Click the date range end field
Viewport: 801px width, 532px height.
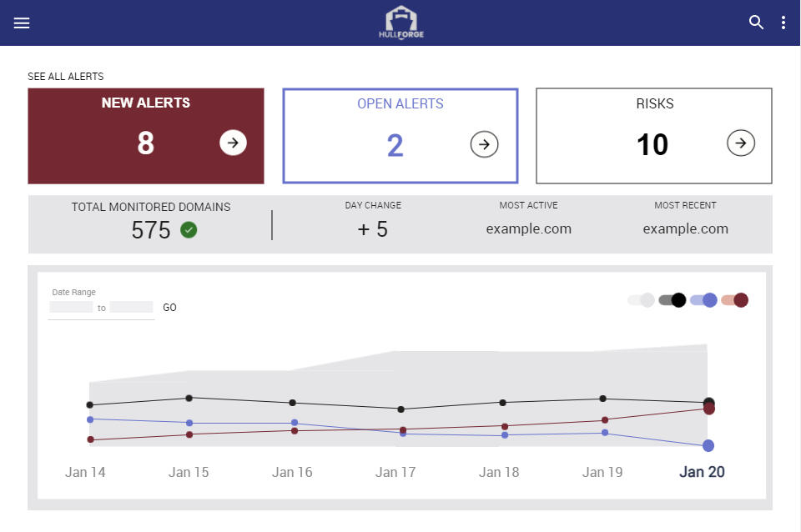pyautogui.click(x=131, y=308)
